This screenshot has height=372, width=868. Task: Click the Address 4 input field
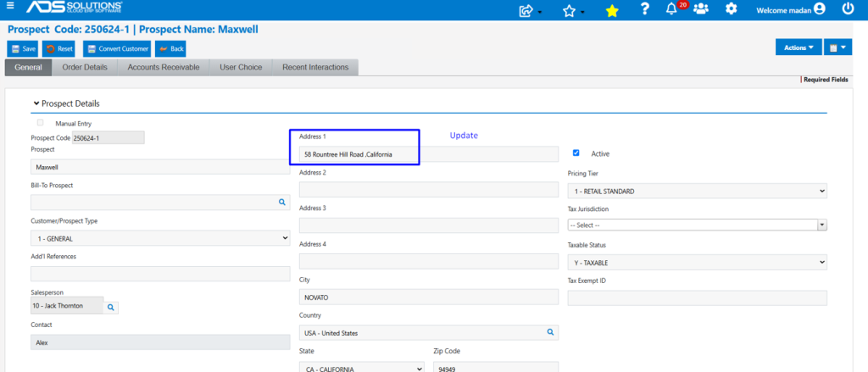429,261
